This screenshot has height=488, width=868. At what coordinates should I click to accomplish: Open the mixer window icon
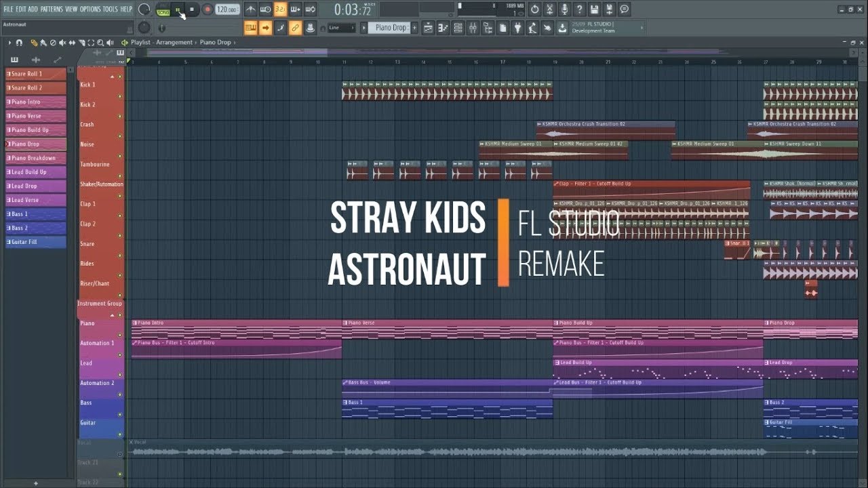(x=473, y=28)
